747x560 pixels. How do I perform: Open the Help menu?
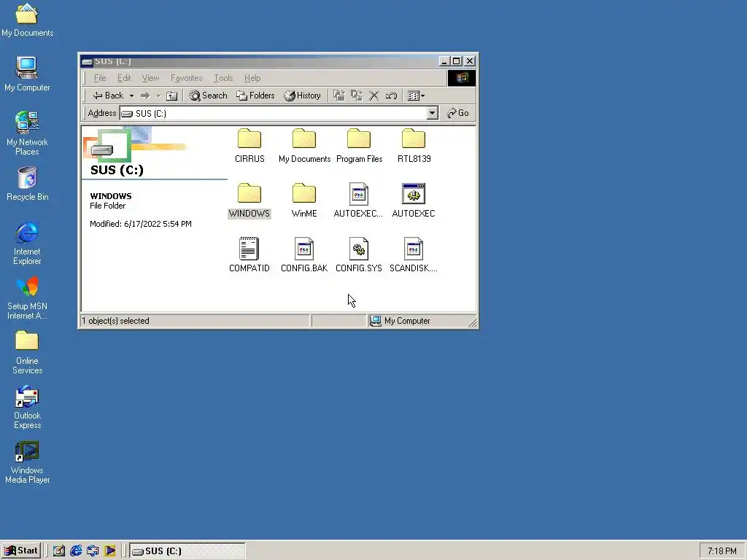coord(252,78)
